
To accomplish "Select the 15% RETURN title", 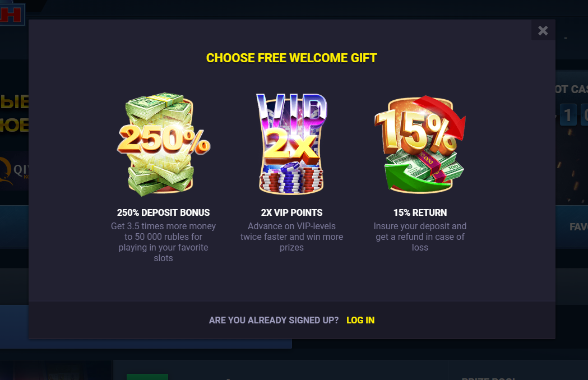I will pyautogui.click(x=420, y=212).
